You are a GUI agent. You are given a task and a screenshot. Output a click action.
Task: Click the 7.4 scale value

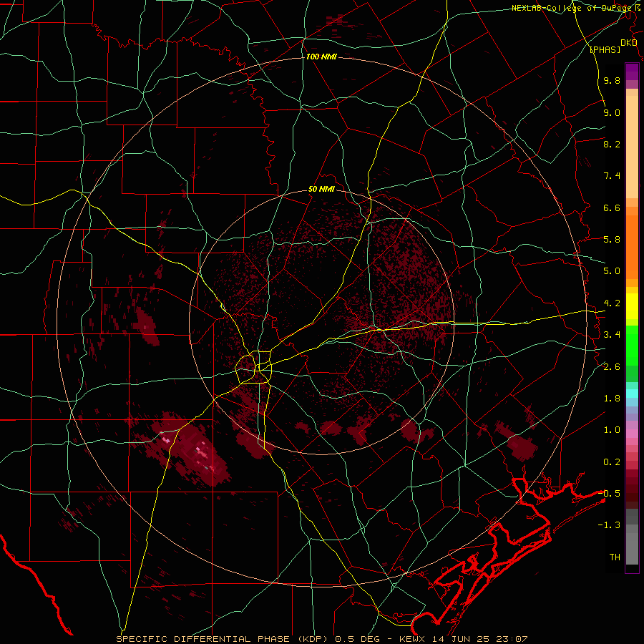point(612,176)
